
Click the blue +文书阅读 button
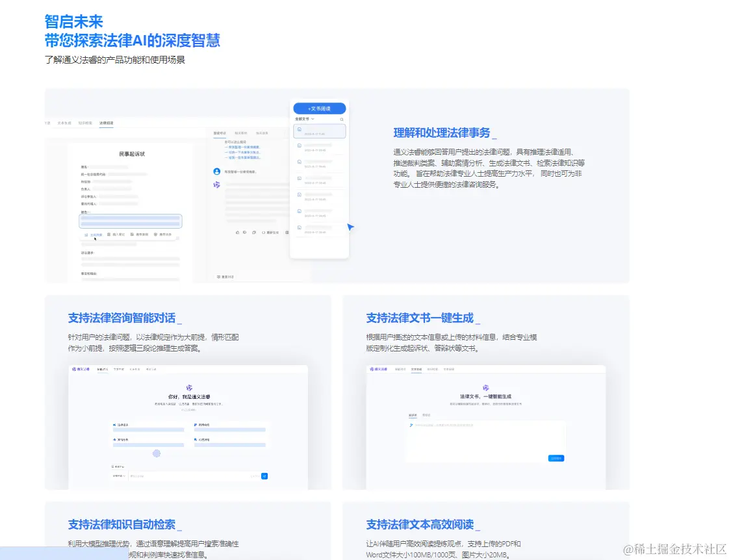(x=319, y=108)
